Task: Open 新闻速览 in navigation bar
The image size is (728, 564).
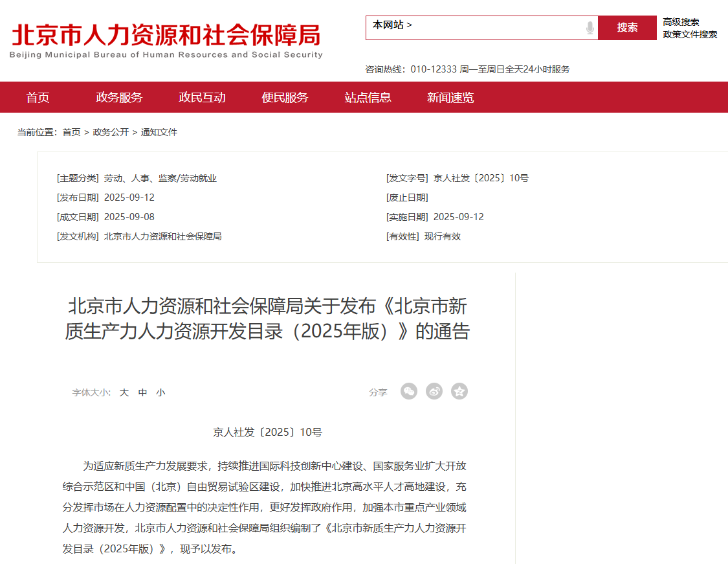Action: pyautogui.click(x=450, y=98)
